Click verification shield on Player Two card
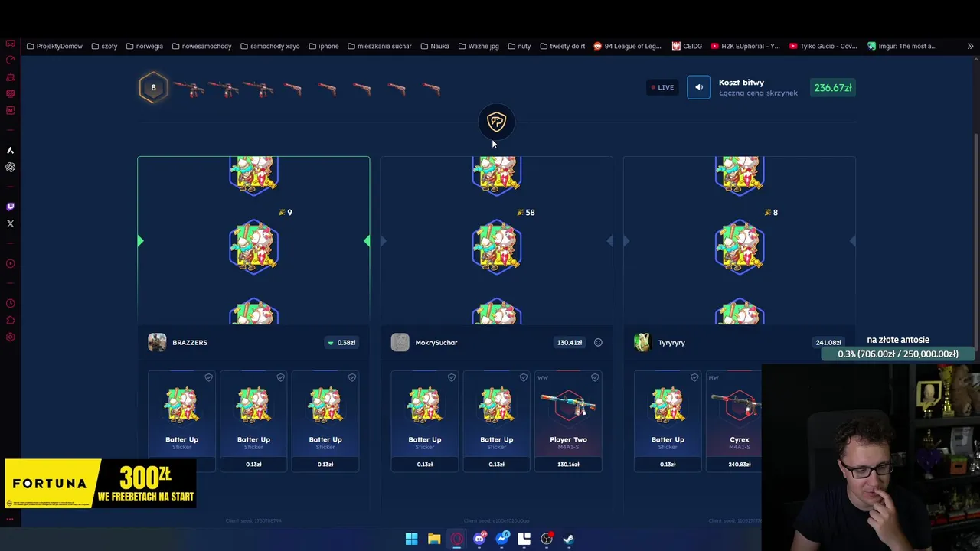Viewport: 980px width, 551px height. [x=595, y=377]
